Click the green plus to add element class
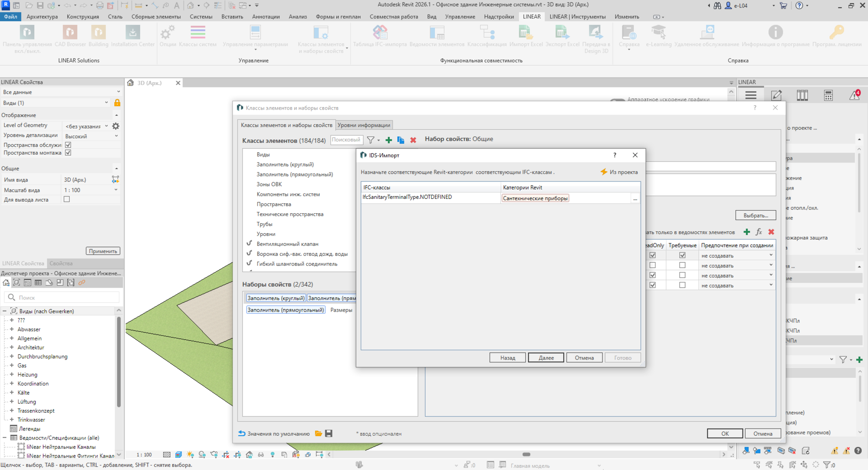Screen dimensions: 868x470 pyautogui.click(x=388, y=140)
